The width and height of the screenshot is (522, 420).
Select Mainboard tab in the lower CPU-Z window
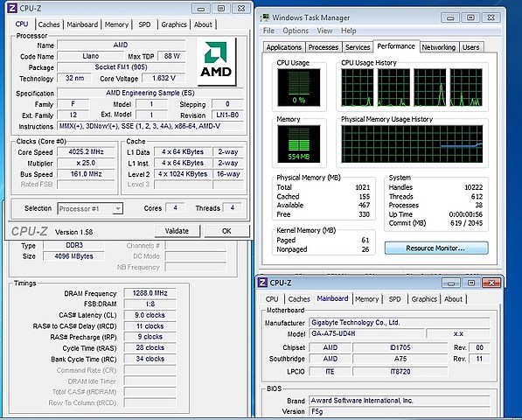click(332, 298)
